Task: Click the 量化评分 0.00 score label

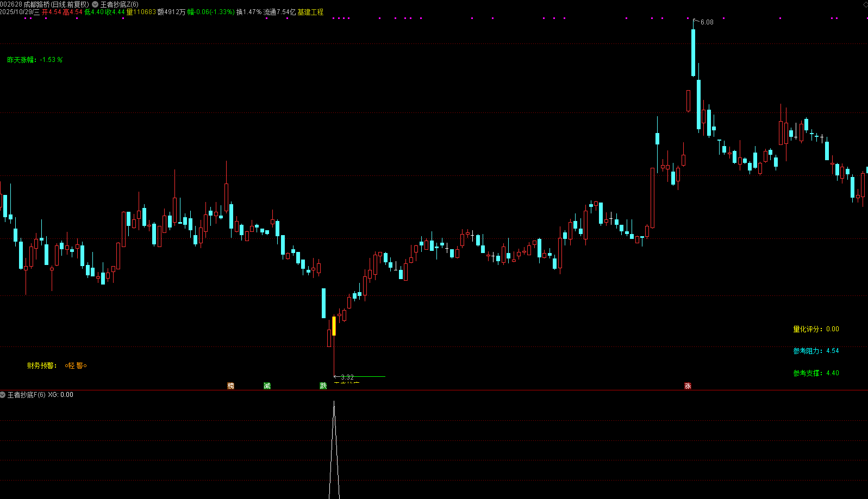Action: [x=816, y=329]
